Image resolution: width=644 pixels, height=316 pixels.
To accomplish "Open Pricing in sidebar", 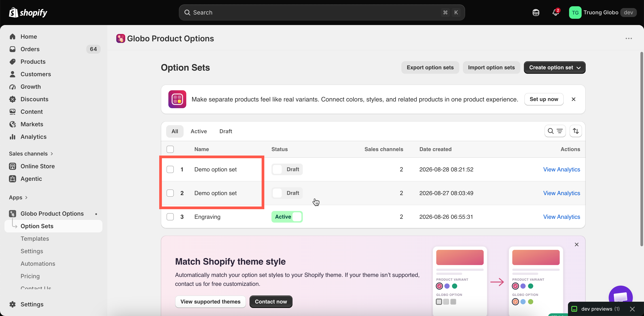I will (30, 276).
